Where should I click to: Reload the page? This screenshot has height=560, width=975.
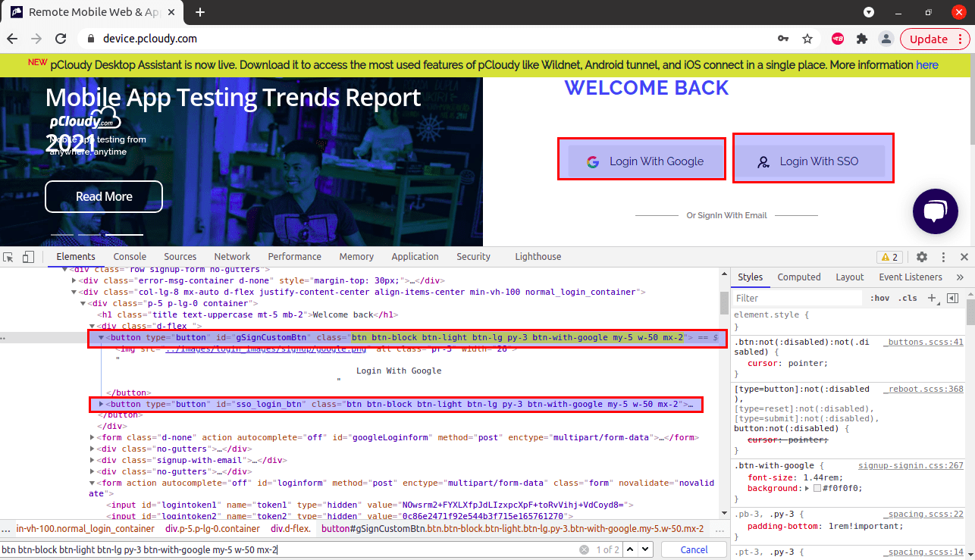pyautogui.click(x=61, y=39)
